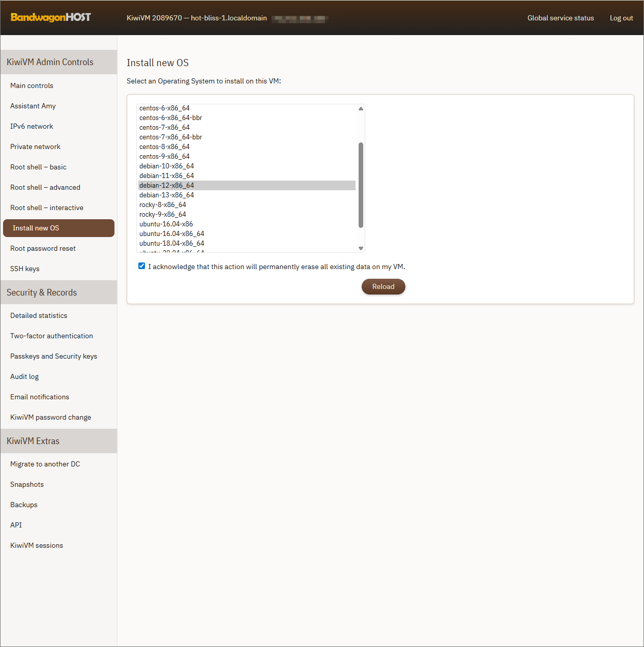Navigate to Two-factor authentication settings

[51, 336]
